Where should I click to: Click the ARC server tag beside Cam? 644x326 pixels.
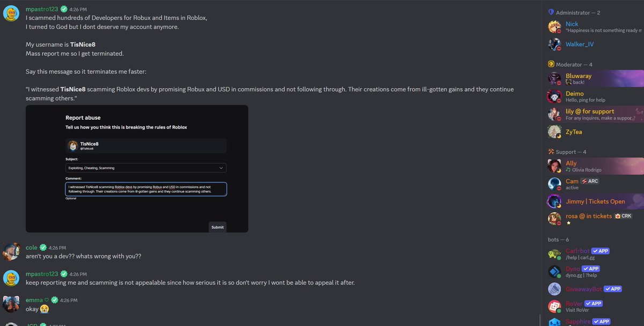point(589,181)
